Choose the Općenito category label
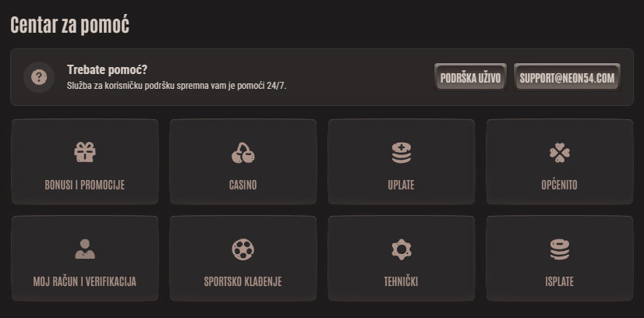 click(x=559, y=185)
